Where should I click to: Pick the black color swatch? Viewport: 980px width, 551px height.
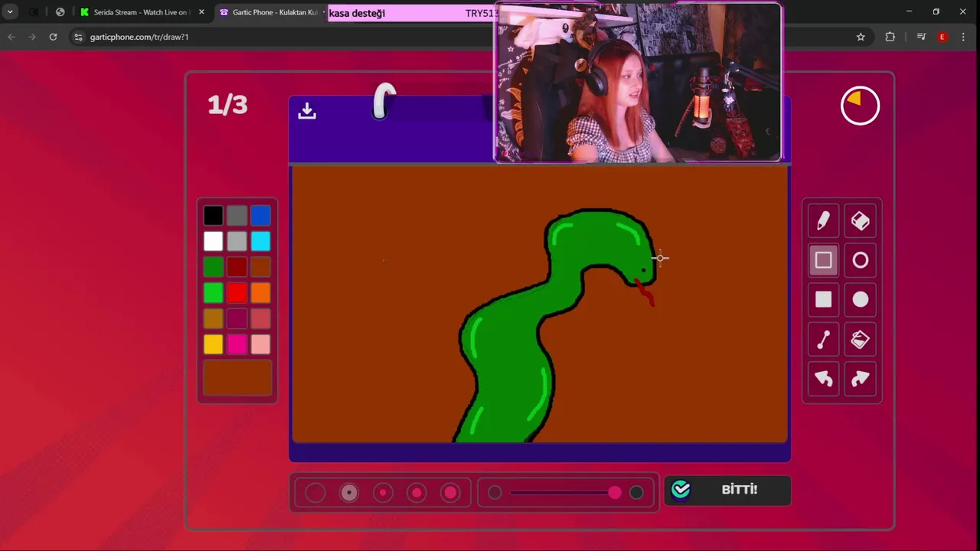(213, 216)
